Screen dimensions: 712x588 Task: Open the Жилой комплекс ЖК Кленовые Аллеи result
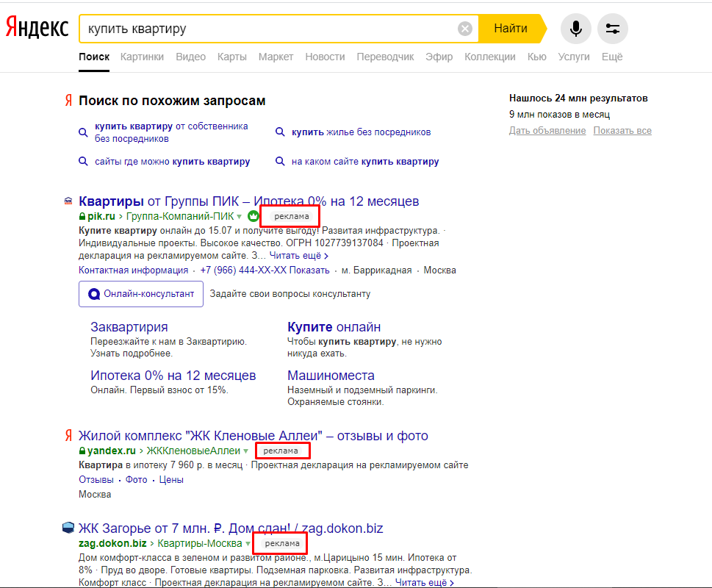coord(253,436)
